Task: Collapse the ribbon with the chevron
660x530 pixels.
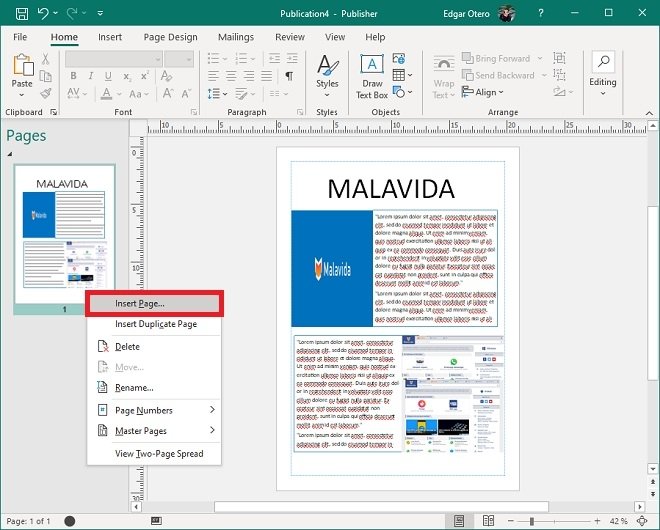Action: pyautogui.click(x=649, y=113)
